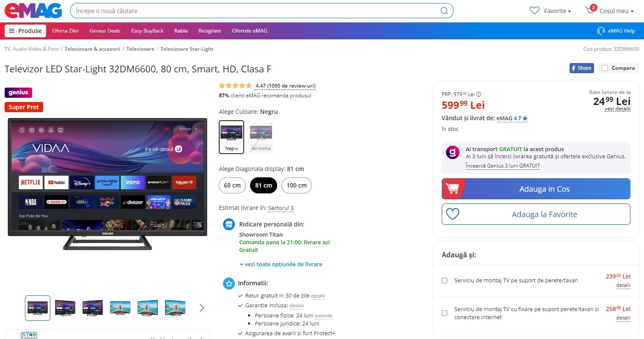Check the Compara checkbox

(605, 68)
